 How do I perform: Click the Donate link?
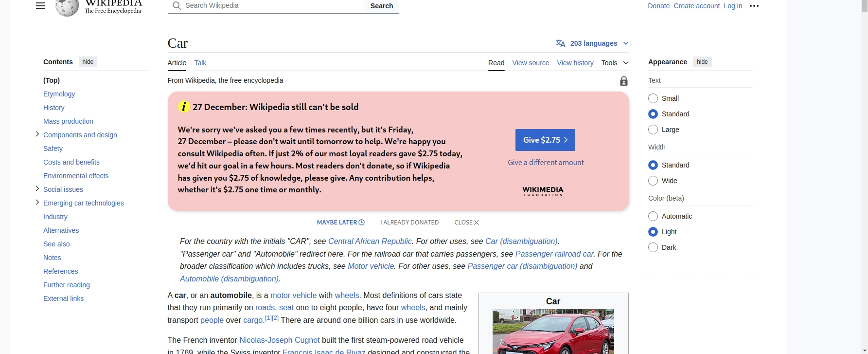tap(658, 6)
